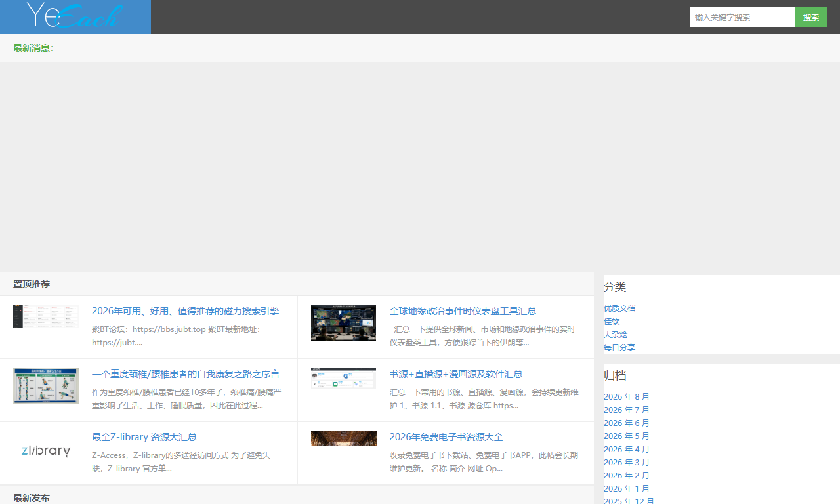Click the geopolitical dashboard article thumbnail
The width and height of the screenshot is (840, 504).
(344, 322)
